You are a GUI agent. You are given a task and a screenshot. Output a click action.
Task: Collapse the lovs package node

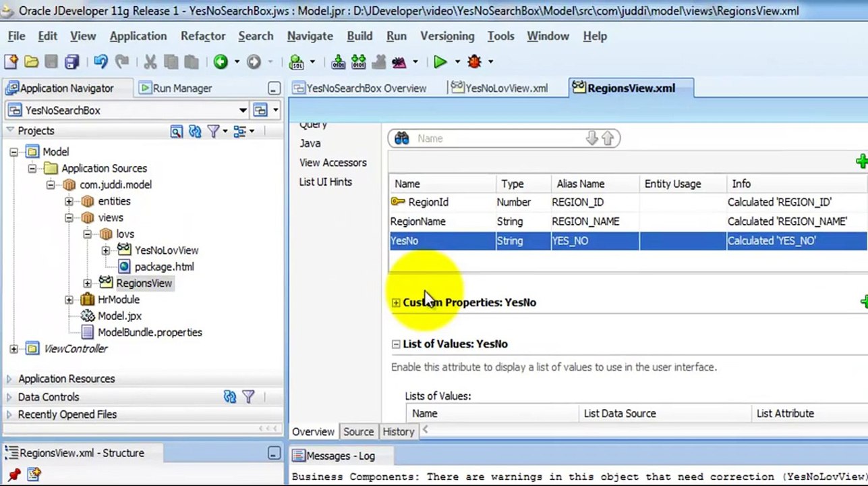[87, 234]
